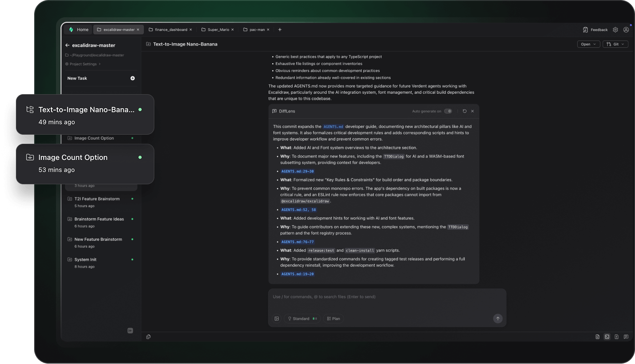Switch to the excalidraw-master tab
The image size is (635, 364).
tap(118, 30)
